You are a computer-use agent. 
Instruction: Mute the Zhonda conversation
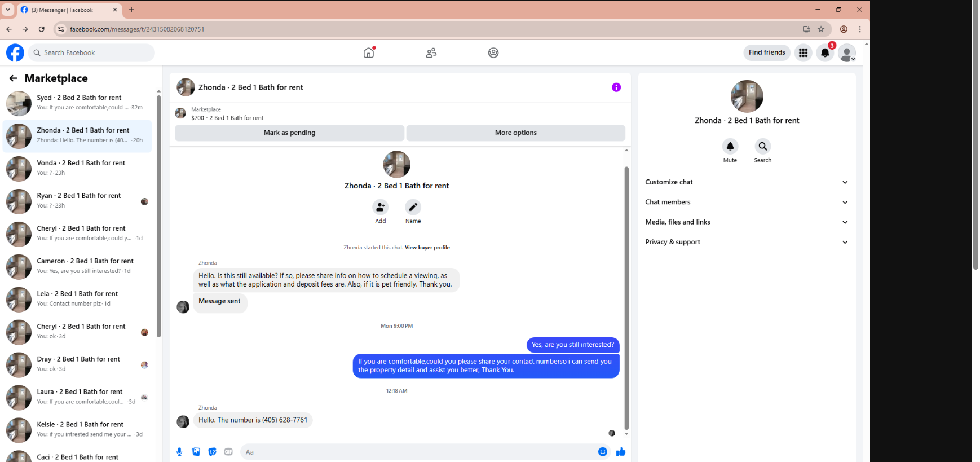pyautogui.click(x=730, y=146)
